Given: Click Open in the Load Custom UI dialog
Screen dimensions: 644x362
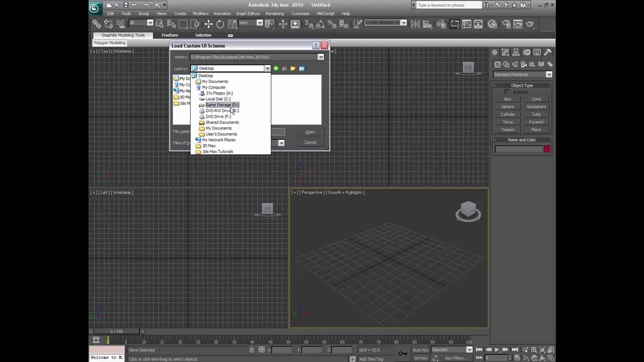Looking at the screenshot, I should point(310,132).
